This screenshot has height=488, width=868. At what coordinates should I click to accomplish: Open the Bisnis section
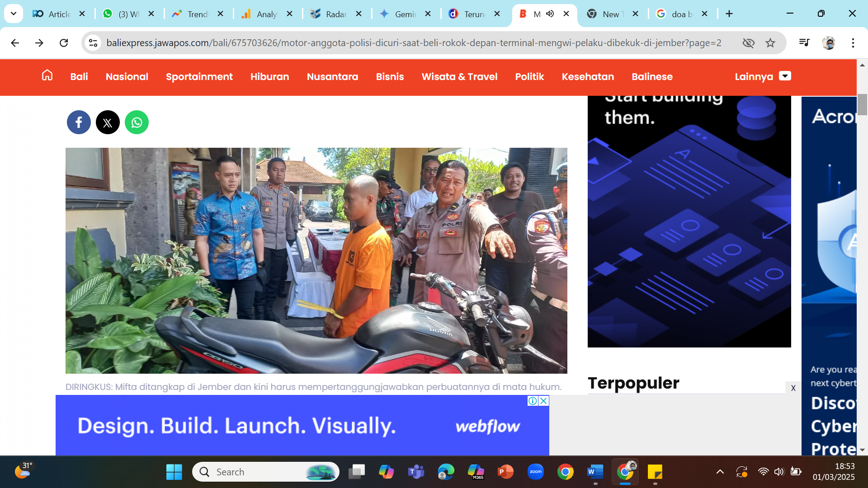[390, 77]
